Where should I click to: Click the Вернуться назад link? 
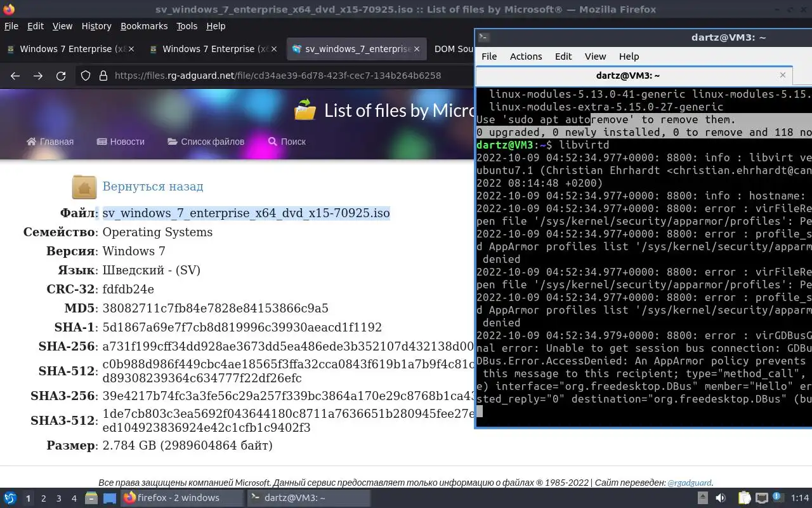[x=153, y=187]
